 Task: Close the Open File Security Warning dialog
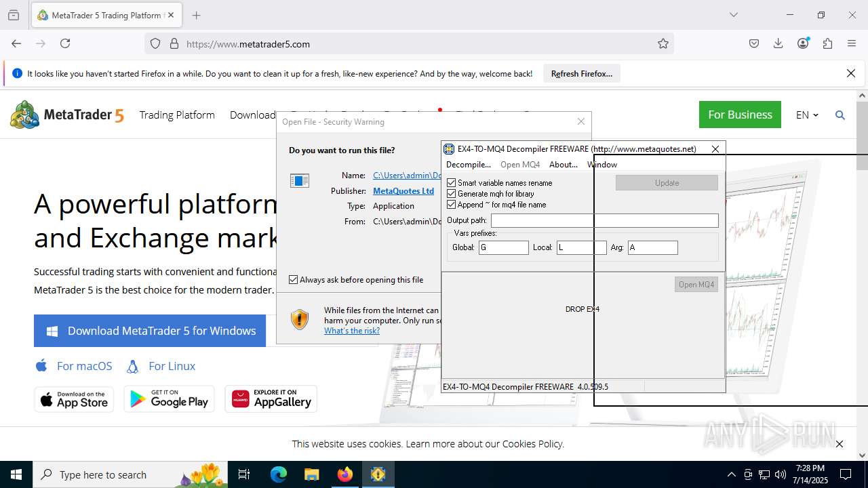581,121
